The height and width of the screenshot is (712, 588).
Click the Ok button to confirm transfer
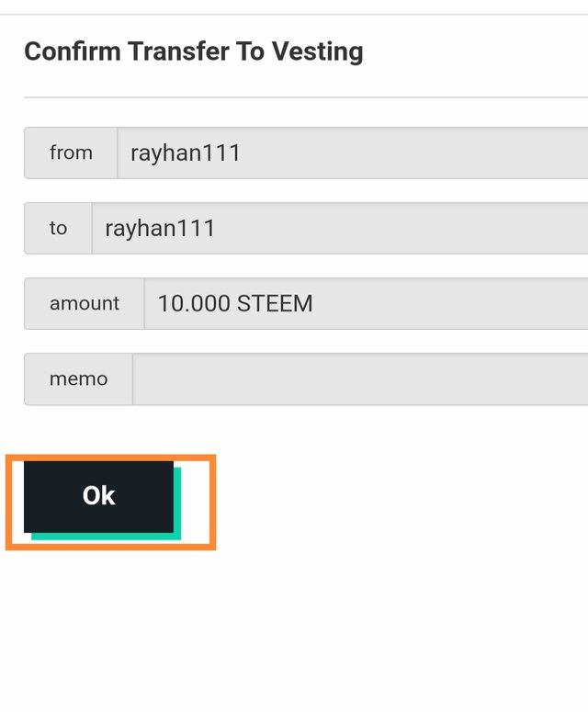(98, 496)
